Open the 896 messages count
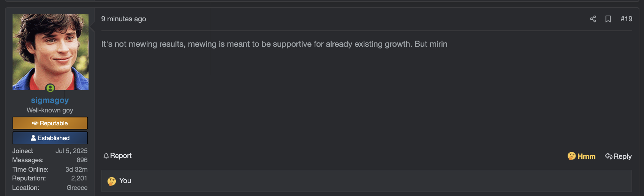 tap(82, 160)
